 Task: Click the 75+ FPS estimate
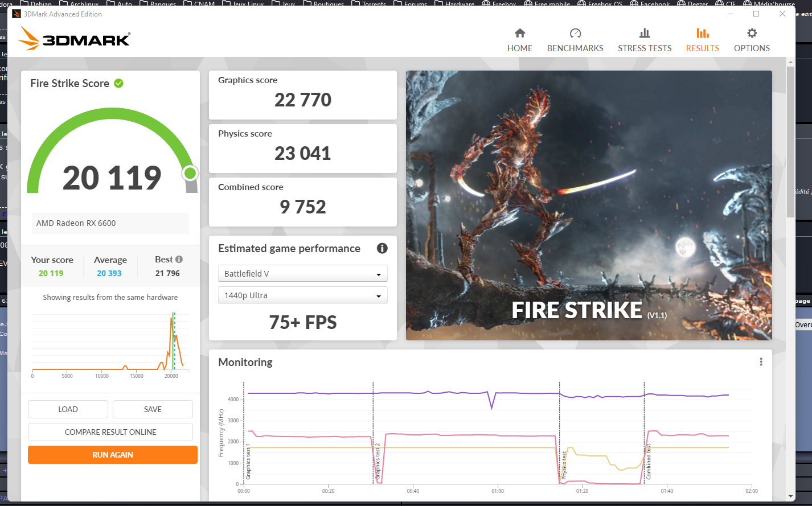[303, 323]
